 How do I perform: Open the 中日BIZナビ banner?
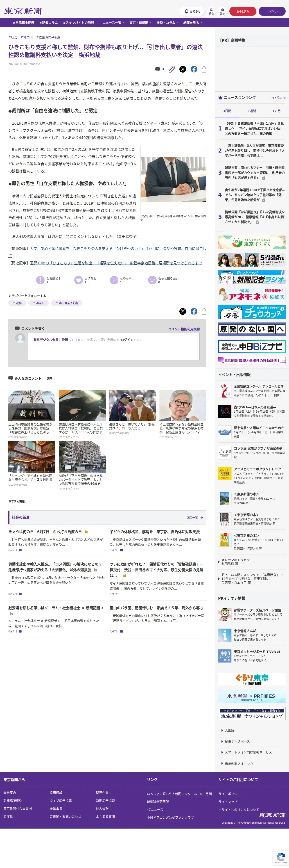pyautogui.click(x=252, y=346)
